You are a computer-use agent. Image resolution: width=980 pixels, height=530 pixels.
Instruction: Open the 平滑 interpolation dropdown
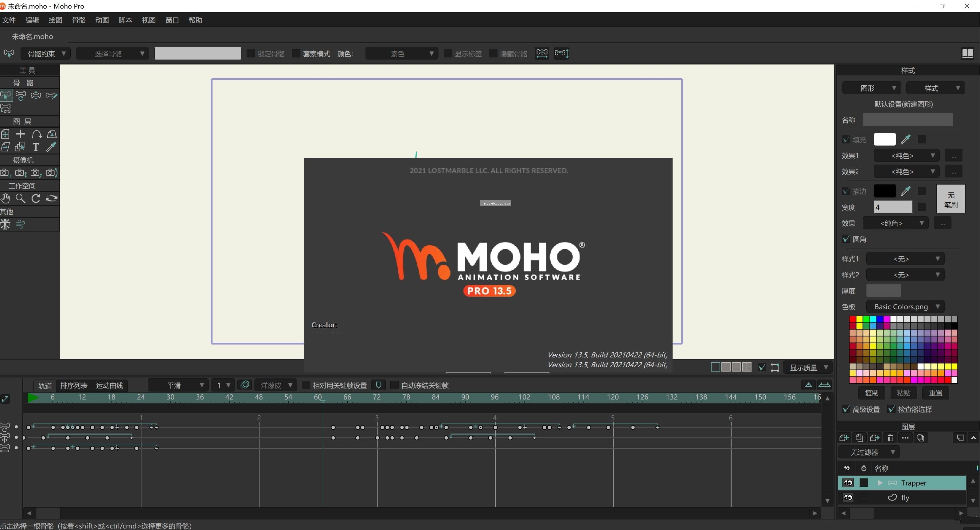pyautogui.click(x=178, y=385)
